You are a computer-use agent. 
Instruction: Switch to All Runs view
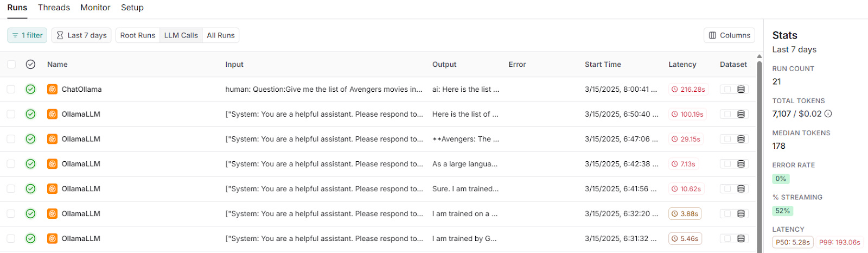(x=221, y=35)
